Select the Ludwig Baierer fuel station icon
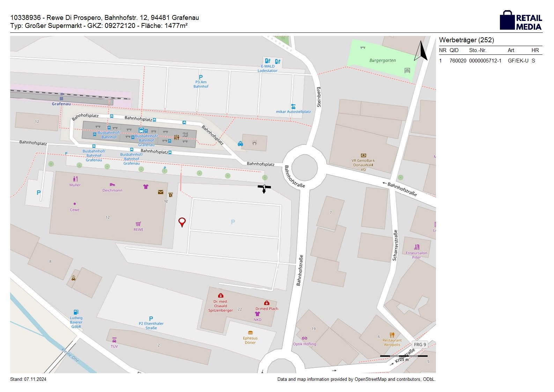The height and width of the screenshot is (392, 554). pyautogui.click(x=76, y=312)
